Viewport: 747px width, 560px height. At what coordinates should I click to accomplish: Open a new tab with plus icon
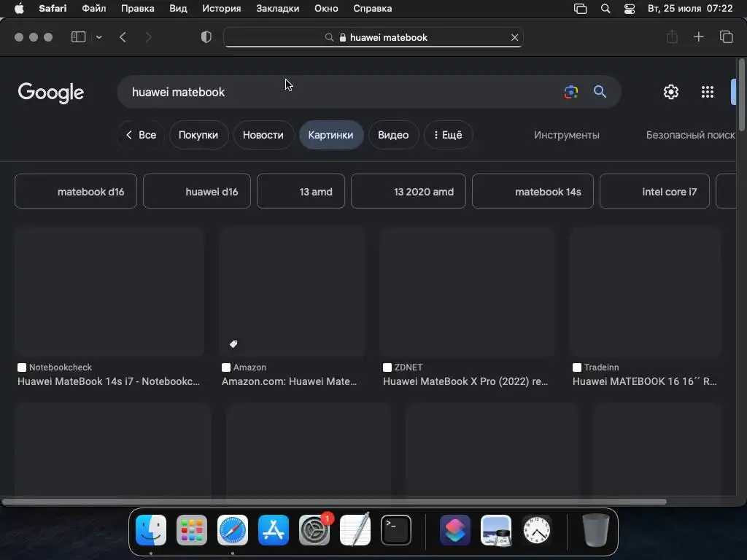click(x=698, y=36)
